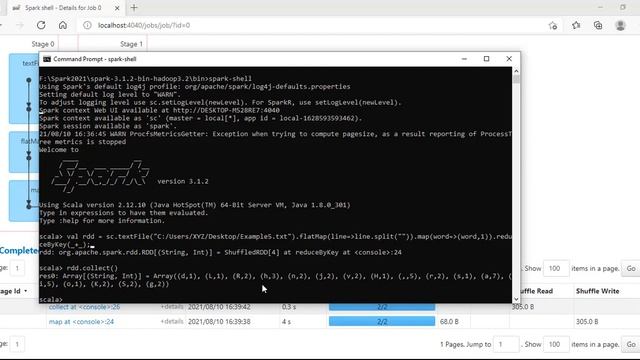Viewport: 640px width, 360px height.
Task: Click the progress bar of map stage
Action: (382, 322)
